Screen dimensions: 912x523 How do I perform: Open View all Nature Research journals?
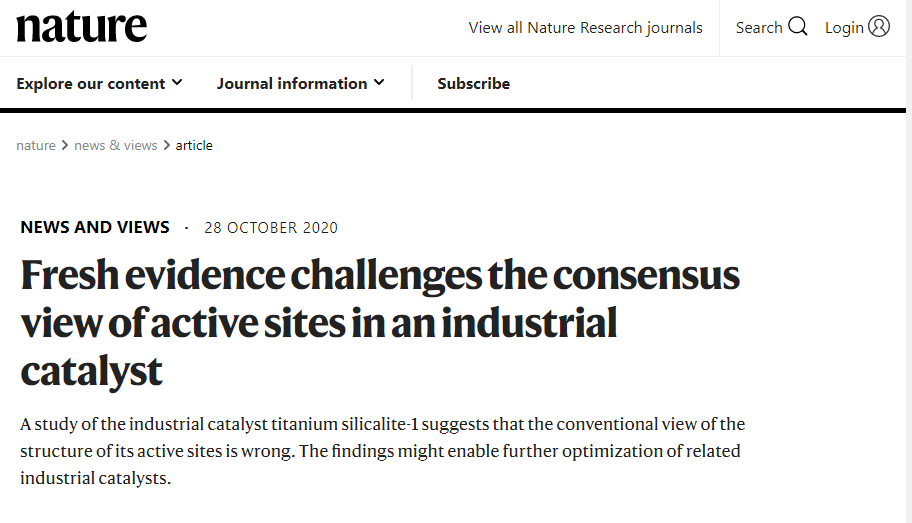(x=585, y=28)
